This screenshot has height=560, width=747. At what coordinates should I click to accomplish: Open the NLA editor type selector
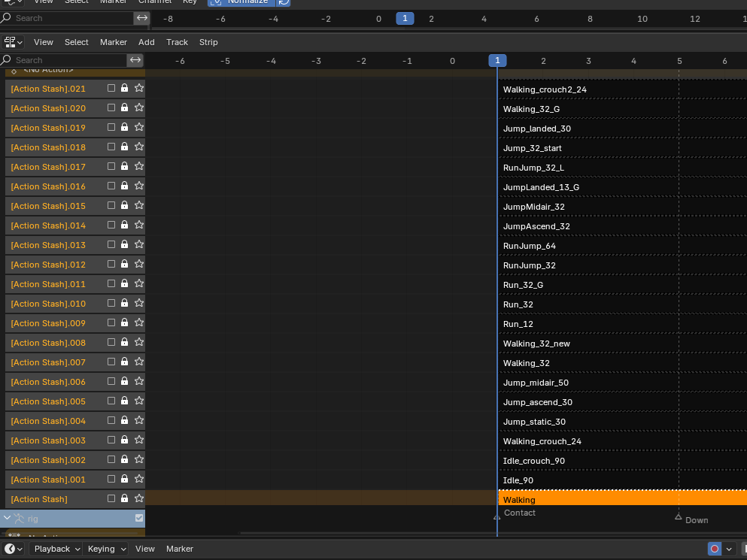(x=13, y=42)
